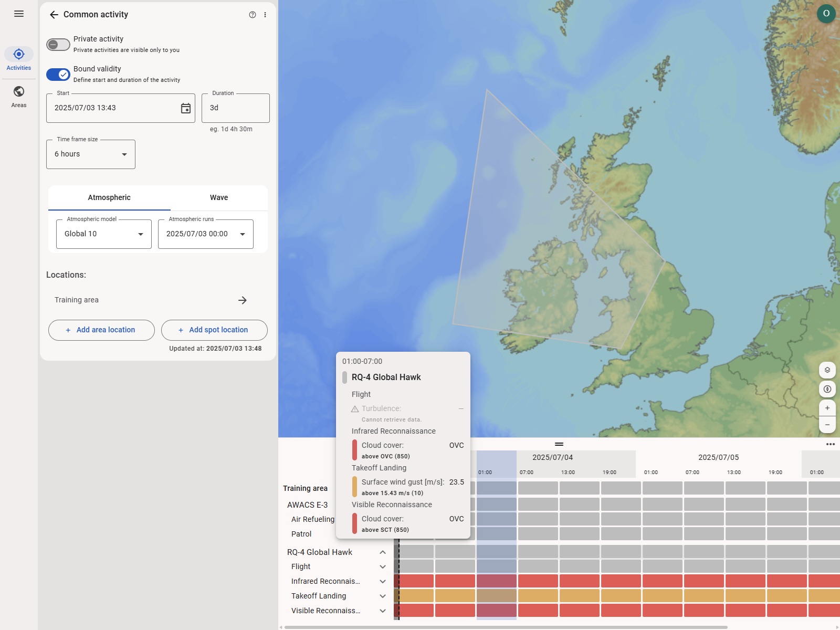Open Training area location details arrow
840x630 pixels.
point(242,300)
